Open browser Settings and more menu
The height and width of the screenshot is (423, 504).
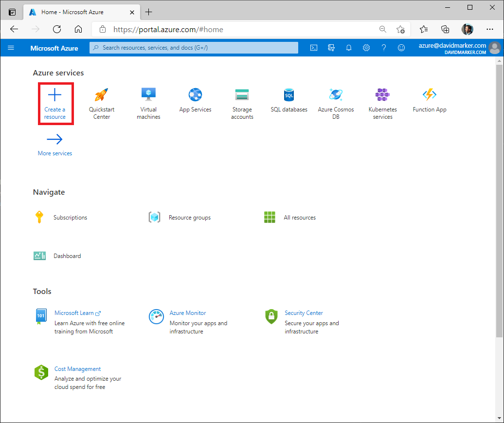click(x=489, y=29)
